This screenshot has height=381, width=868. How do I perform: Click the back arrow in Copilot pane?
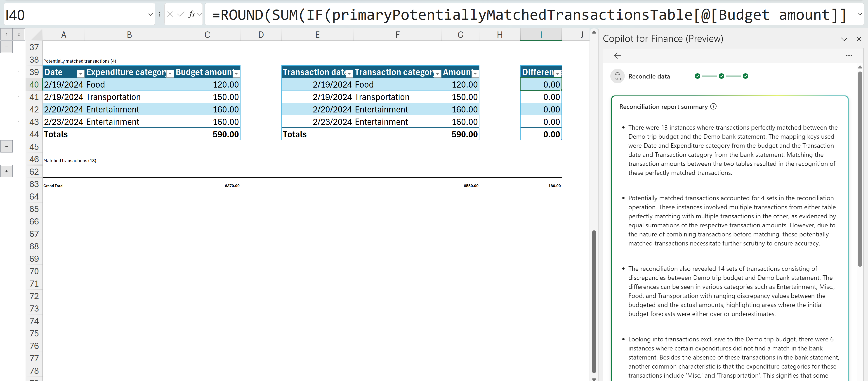(617, 56)
